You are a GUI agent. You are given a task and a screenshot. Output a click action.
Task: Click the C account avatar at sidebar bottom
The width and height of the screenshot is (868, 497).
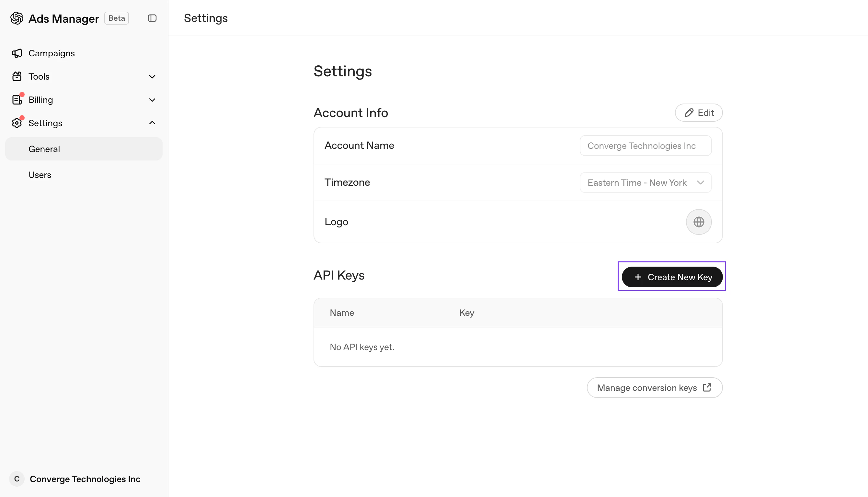click(x=17, y=479)
